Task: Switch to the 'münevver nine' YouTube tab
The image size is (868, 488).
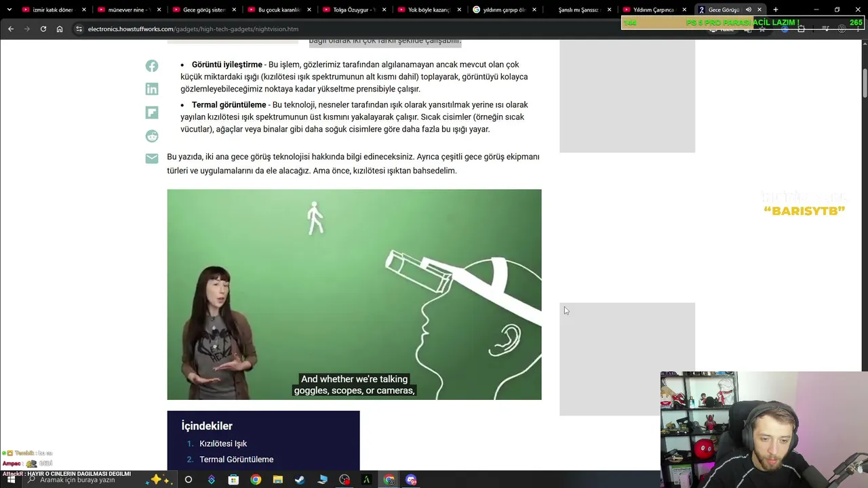Action: point(129,10)
